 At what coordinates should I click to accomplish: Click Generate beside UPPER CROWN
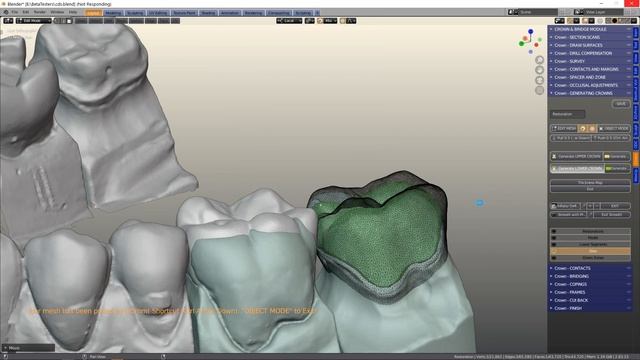[617, 156]
